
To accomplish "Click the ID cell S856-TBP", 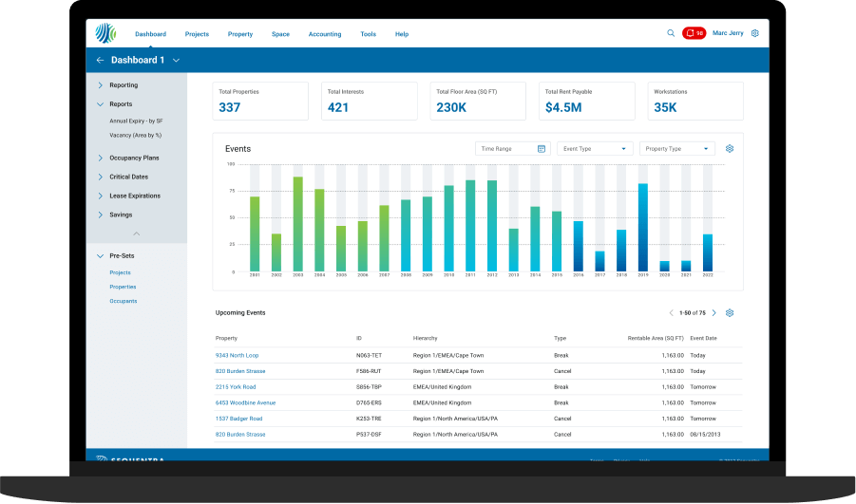I will (369, 386).
